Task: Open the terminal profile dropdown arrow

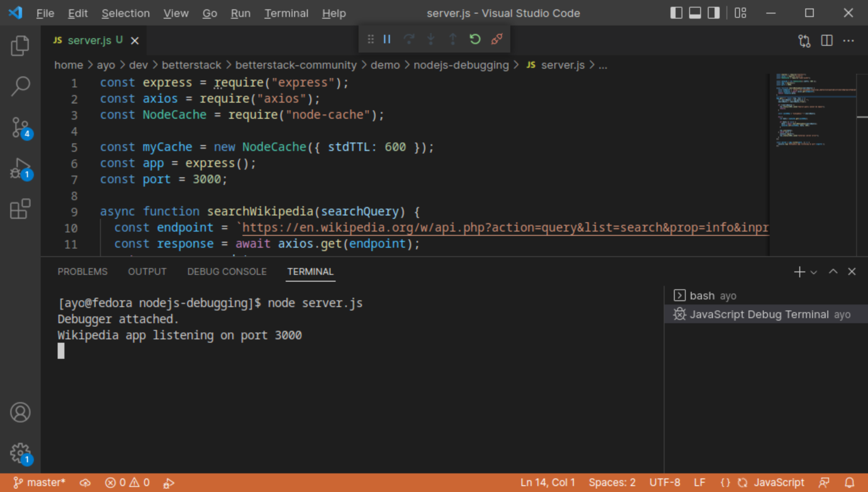Action: click(812, 272)
